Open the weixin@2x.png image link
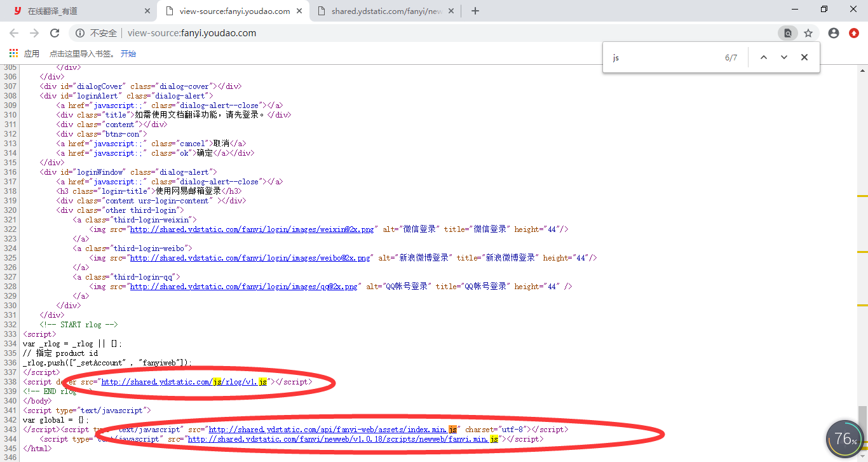This screenshot has height=462, width=868. [x=252, y=229]
